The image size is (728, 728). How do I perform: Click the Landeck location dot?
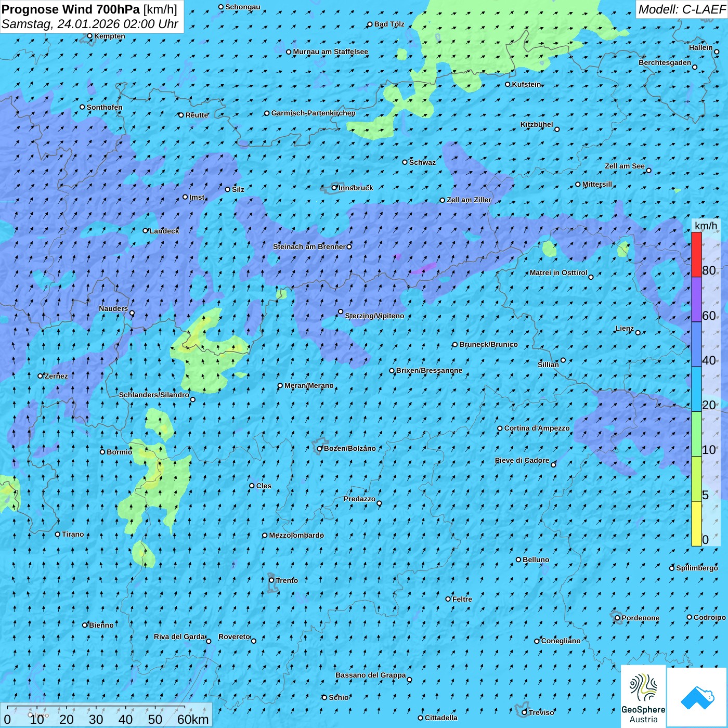(x=146, y=231)
